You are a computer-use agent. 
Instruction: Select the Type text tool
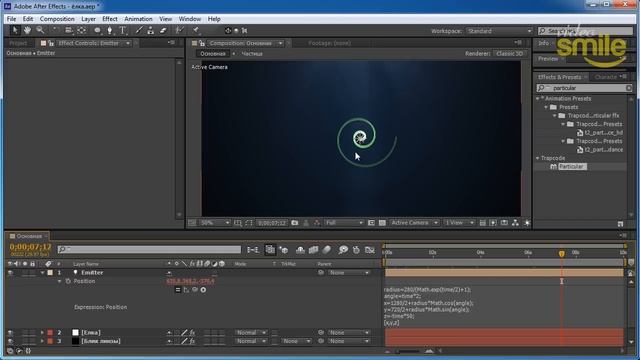pos(122,30)
